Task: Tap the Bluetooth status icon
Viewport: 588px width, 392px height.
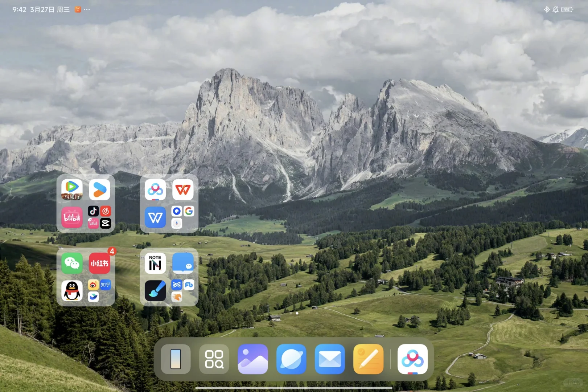Action: coord(547,9)
